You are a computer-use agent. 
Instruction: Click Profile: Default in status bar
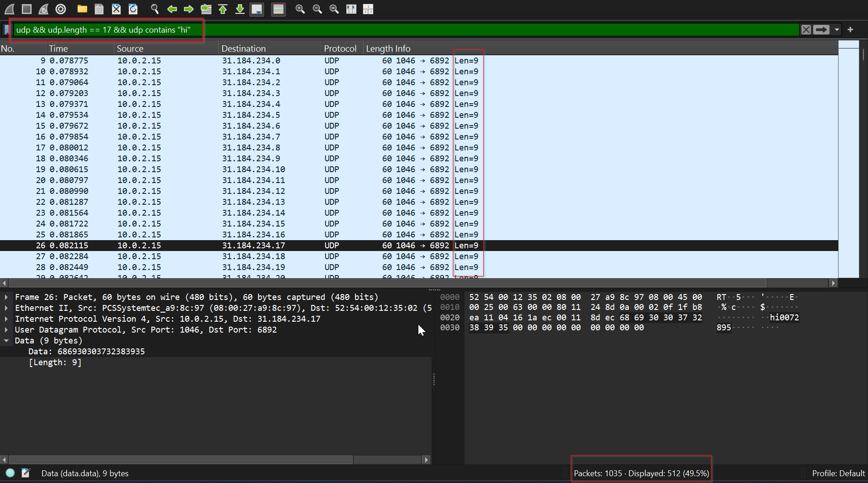pyautogui.click(x=838, y=473)
